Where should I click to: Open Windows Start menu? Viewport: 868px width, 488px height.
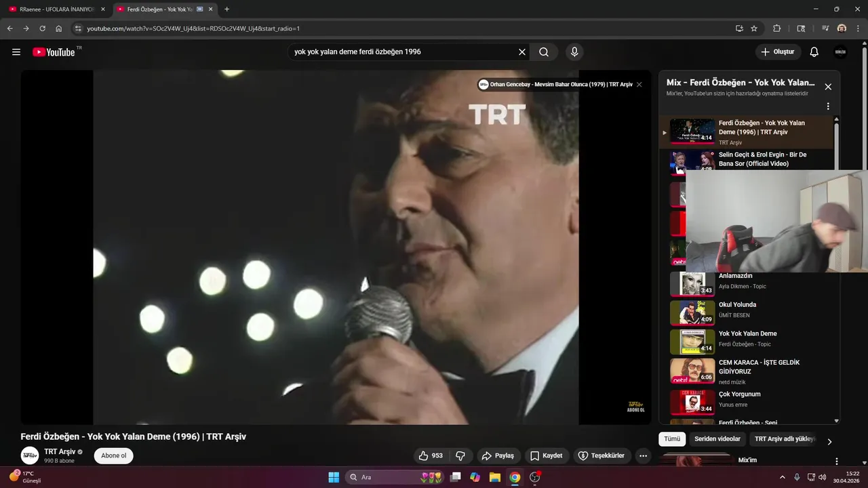tap(334, 477)
